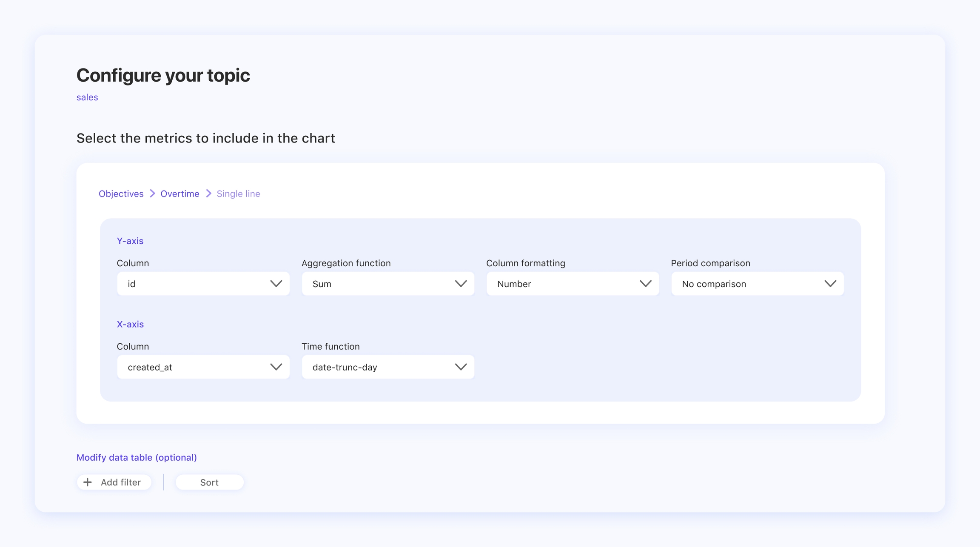Go to Objectives in the breadcrumb

click(121, 194)
